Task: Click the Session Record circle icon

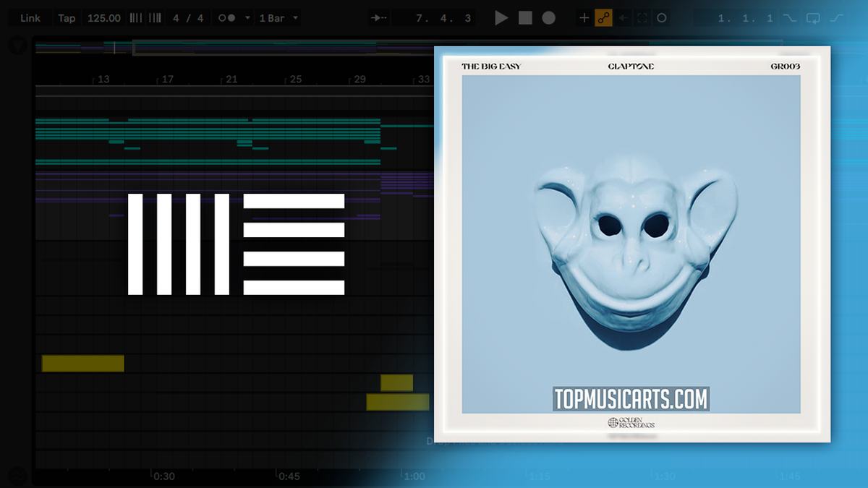Action: [662, 17]
